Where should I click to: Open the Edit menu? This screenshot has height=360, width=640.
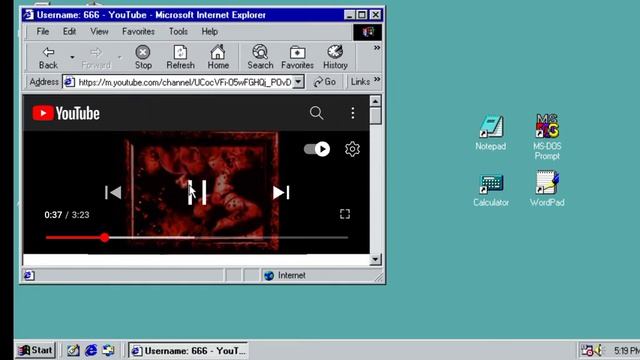point(69,31)
